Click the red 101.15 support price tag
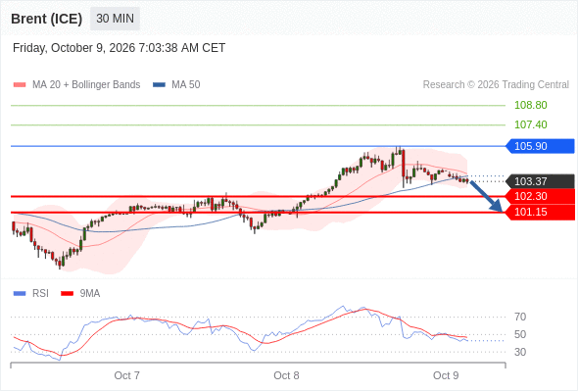 tap(540, 212)
